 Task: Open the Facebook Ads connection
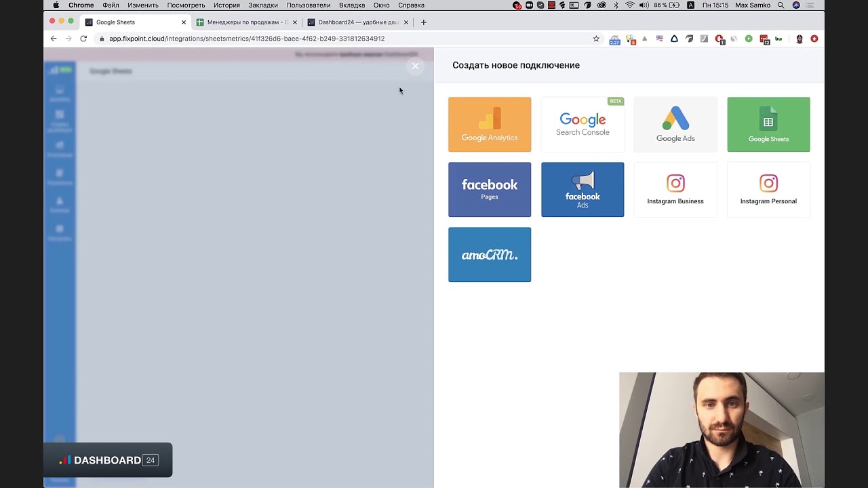pyautogui.click(x=583, y=189)
